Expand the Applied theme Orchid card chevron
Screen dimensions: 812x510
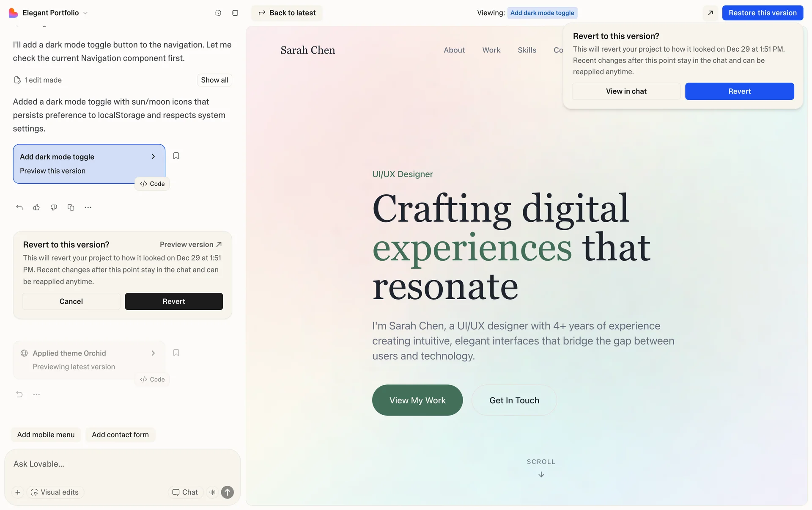153,353
